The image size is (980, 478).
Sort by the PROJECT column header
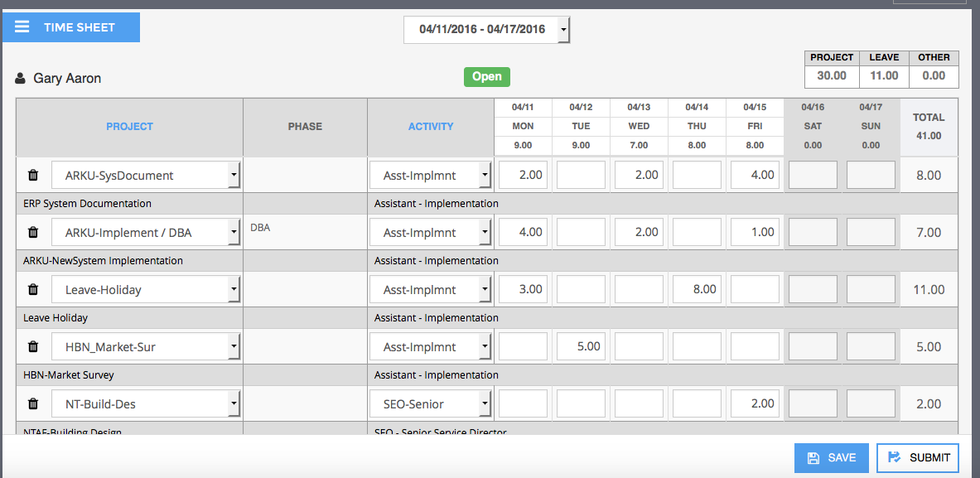tap(129, 127)
